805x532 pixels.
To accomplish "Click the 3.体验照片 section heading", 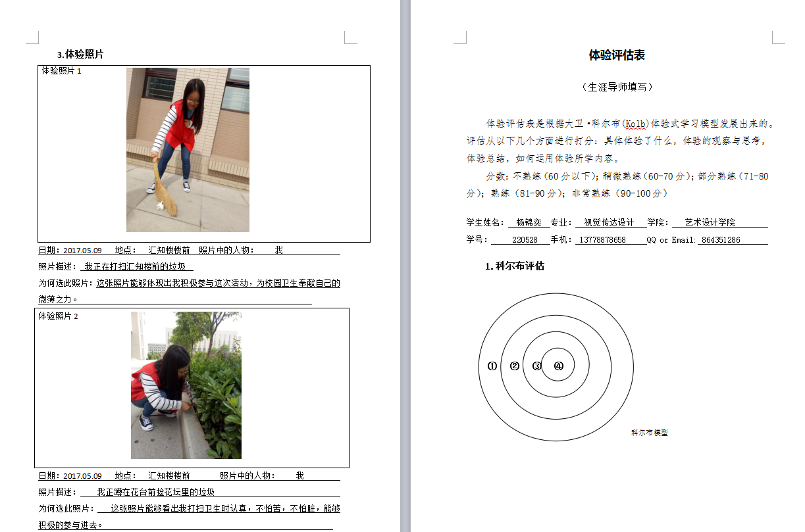I will coord(80,55).
